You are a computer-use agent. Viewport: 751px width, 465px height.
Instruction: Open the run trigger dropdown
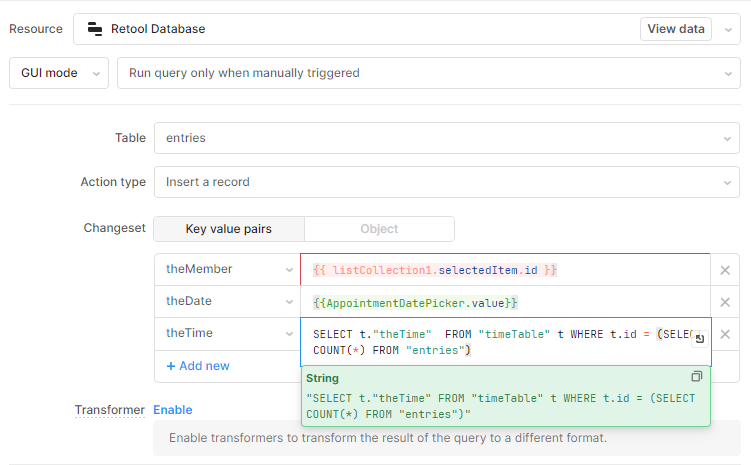pos(429,73)
